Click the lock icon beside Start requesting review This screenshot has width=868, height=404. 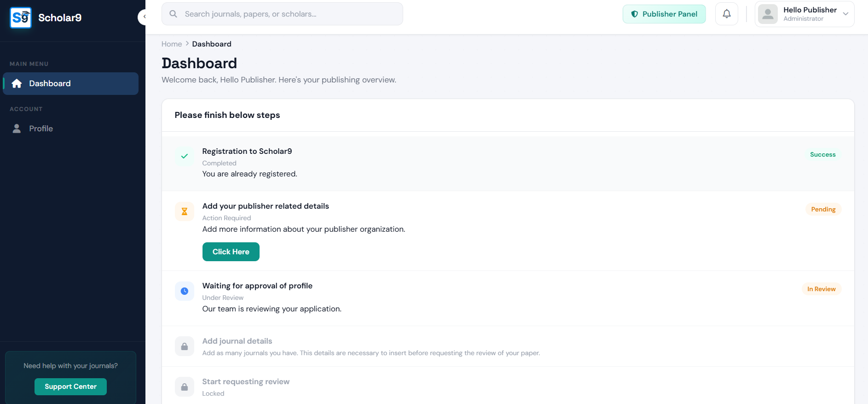tap(185, 387)
